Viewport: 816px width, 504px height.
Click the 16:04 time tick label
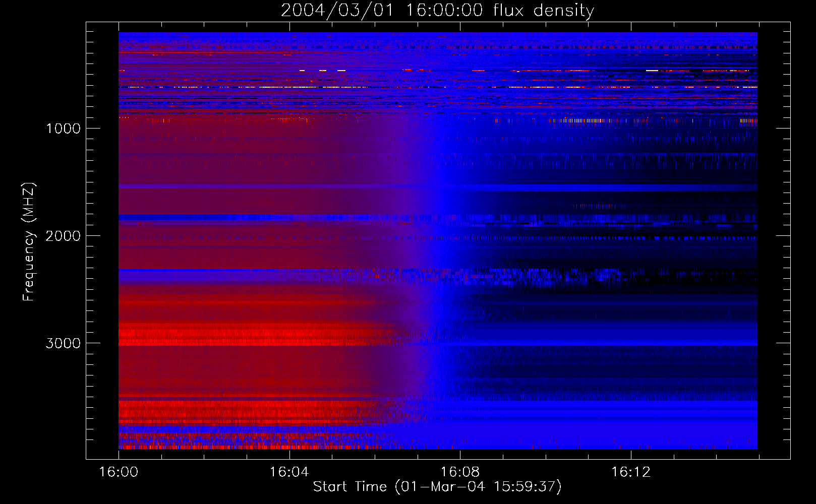pyautogui.click(x=289, y=472)
